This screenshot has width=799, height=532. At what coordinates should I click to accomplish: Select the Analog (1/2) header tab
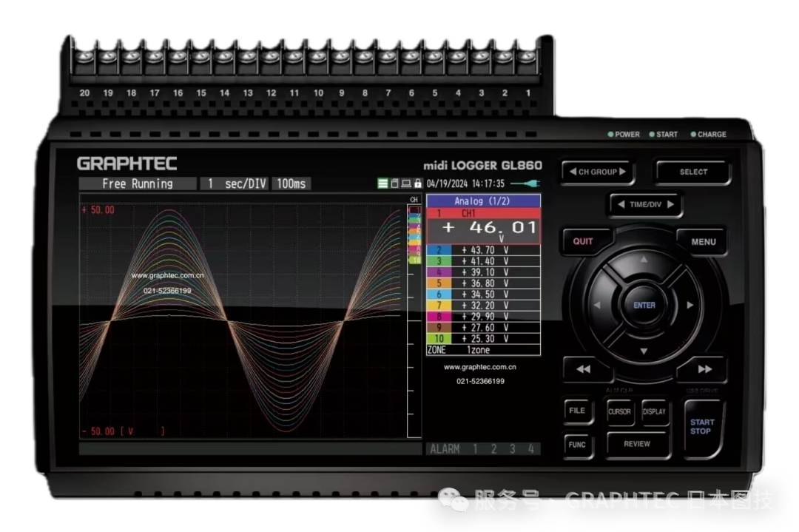click(483, 201)
